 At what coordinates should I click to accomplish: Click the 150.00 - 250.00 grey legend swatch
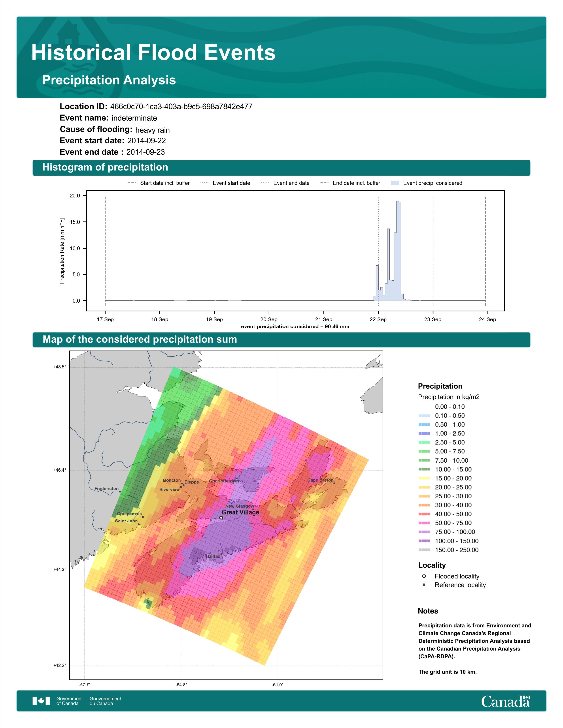(424, 550)
